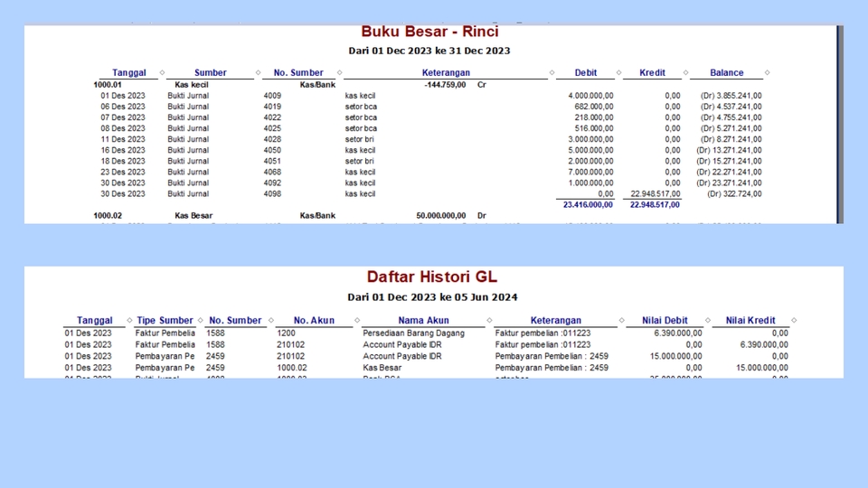Click source number '4019'
This screenshot has width=868, height=488.
point(272,107)
